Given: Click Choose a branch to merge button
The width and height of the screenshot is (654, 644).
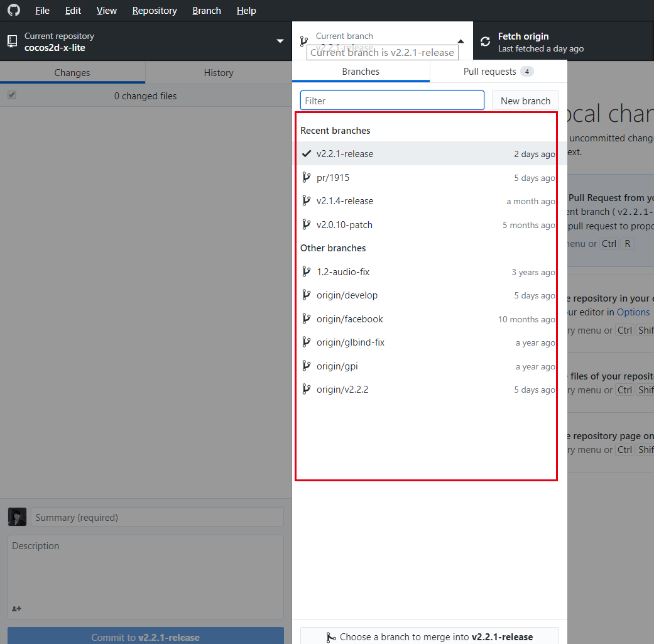Looking at the screenshot, I should click(x=429, y=636).
